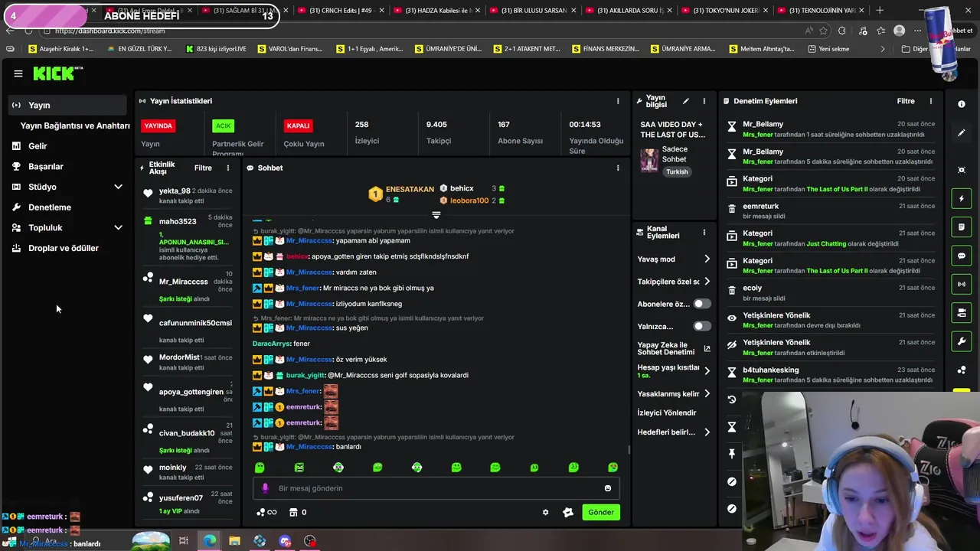This screenshot has width=980, height=551.
Task: Click the stream category thumbnail in Yayın bilgisi
Action: [649, 160]
